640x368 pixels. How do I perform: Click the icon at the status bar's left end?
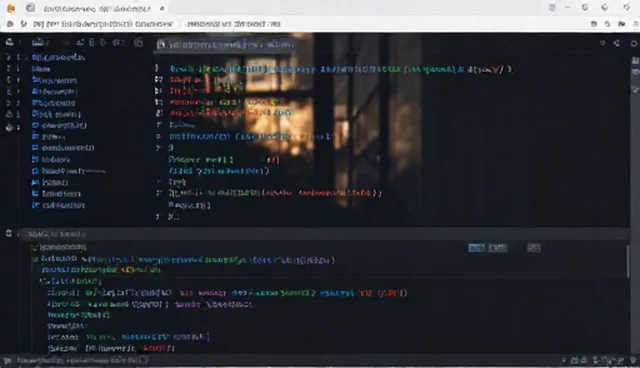pyautogui.click(x=7, y=360)
